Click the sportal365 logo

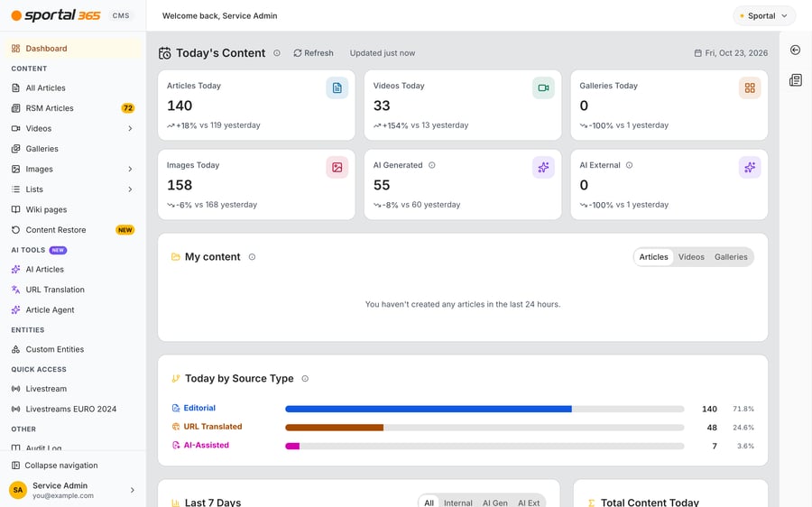tap(56, 15)
